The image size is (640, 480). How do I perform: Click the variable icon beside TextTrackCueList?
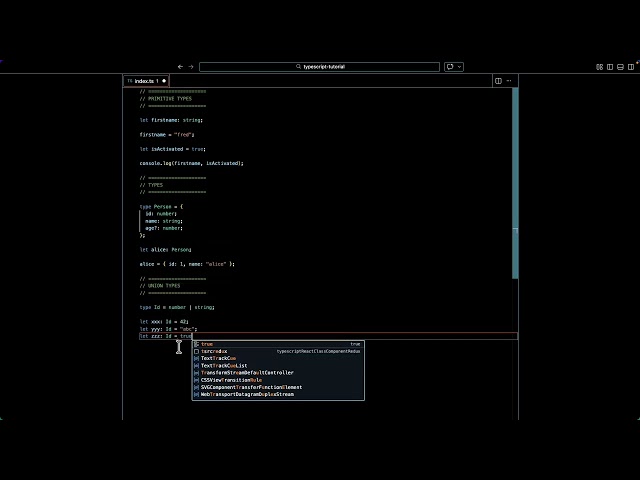click(x=196, y=366)
